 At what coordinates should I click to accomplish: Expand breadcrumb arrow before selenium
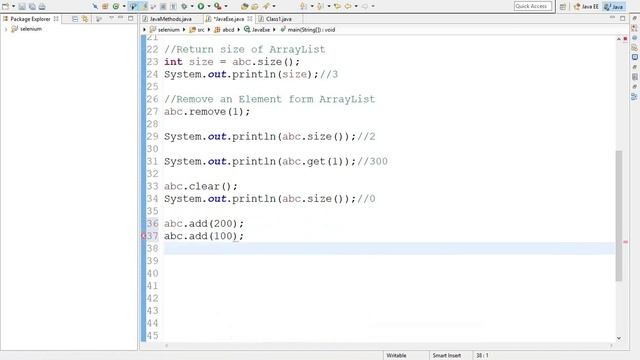144,30
